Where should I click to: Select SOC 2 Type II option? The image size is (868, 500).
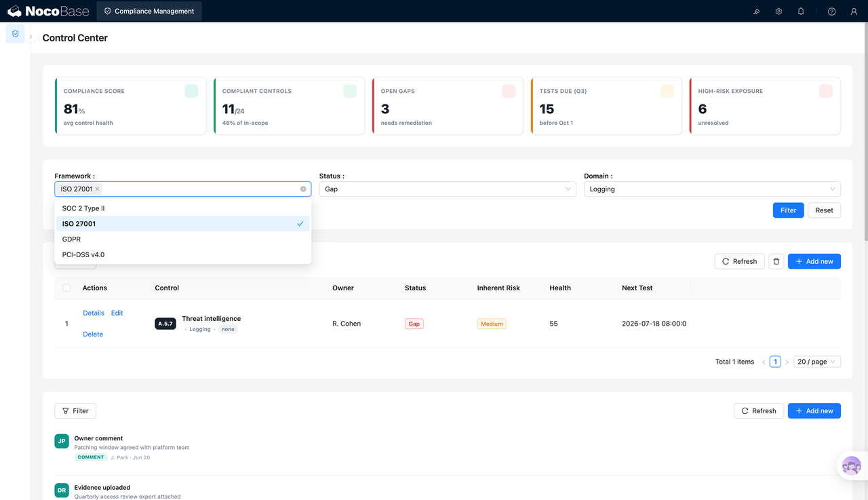pos(182,208)
